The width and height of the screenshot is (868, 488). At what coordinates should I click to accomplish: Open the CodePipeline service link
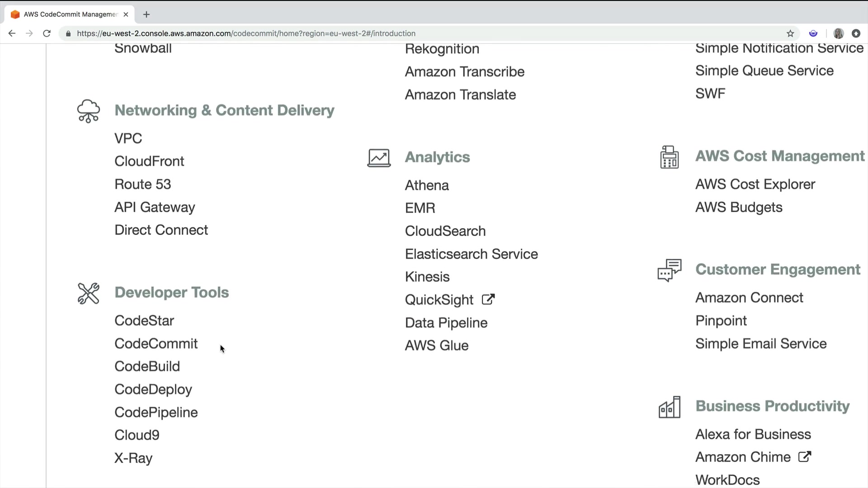coord(156,413)
